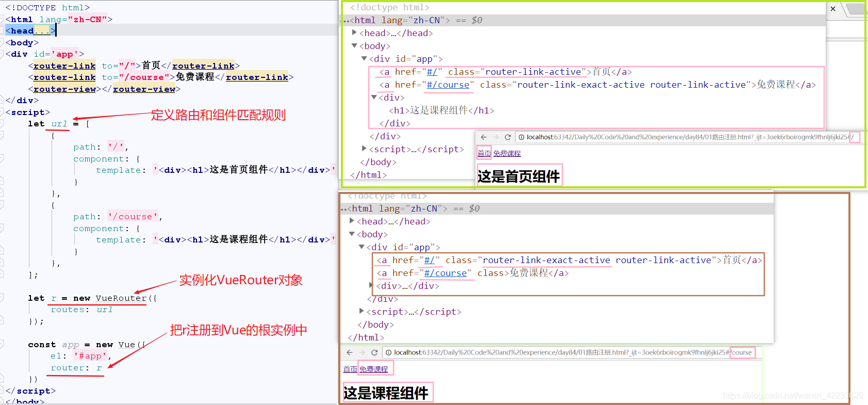Click the <!DOCTYPE html> line in the editor
The height and width of the screenshot is (405, 868).
click(x=47, y=8)
